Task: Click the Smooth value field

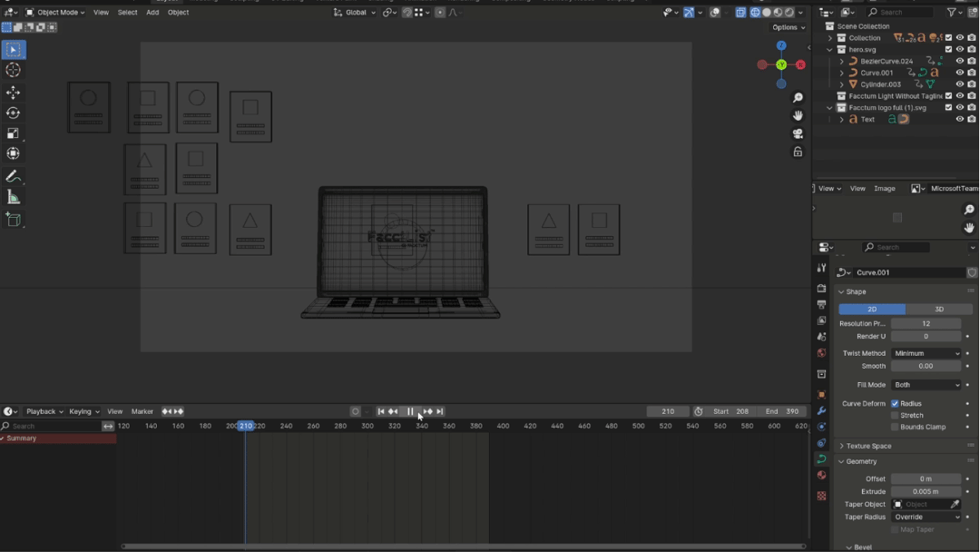Action: [926, 366]
